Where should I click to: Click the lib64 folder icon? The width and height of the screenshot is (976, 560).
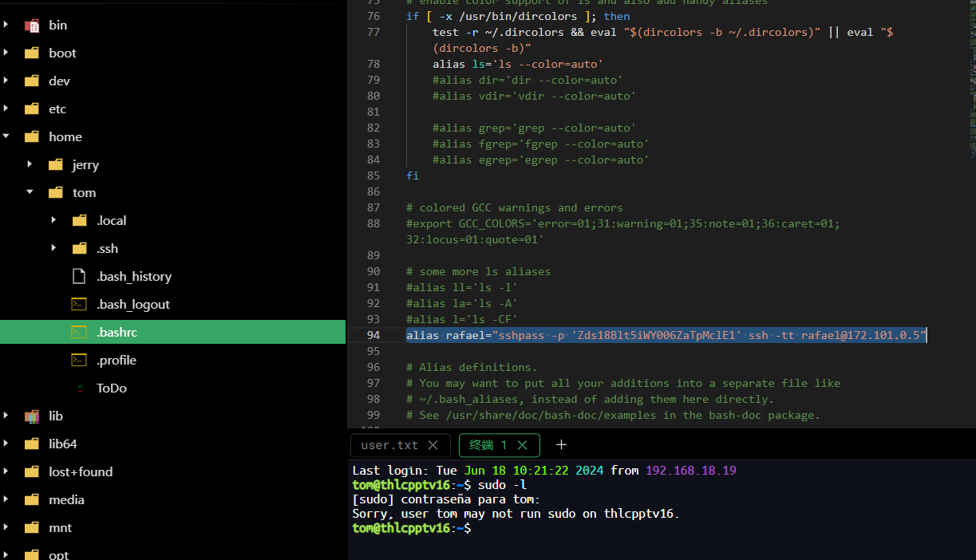click(32, 444)
